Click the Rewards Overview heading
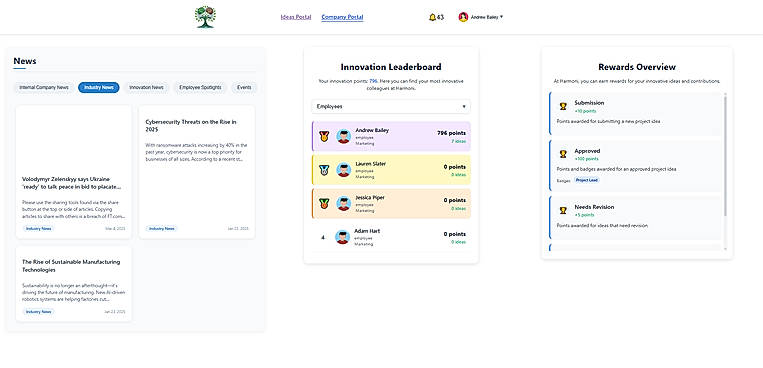The image size is (763, 368). pyautogui.click(x=637, y=67)
